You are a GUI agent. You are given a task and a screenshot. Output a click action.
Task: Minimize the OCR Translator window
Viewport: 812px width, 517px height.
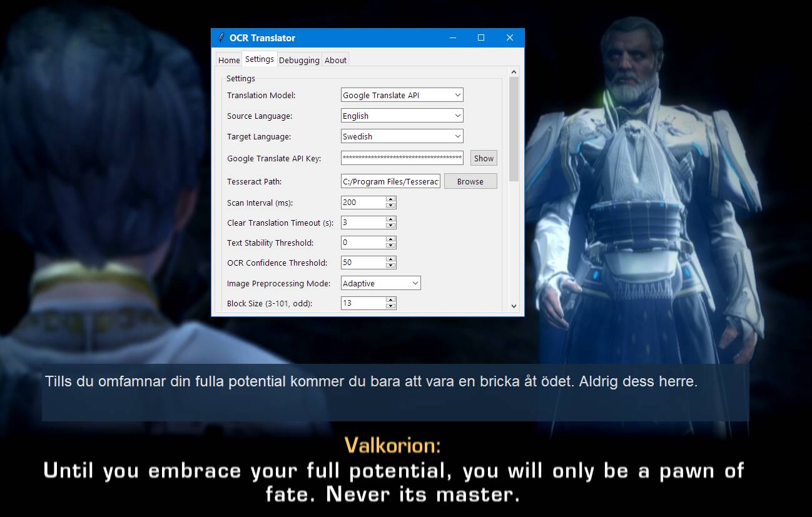pyautogui.click(x=452, y=38)
